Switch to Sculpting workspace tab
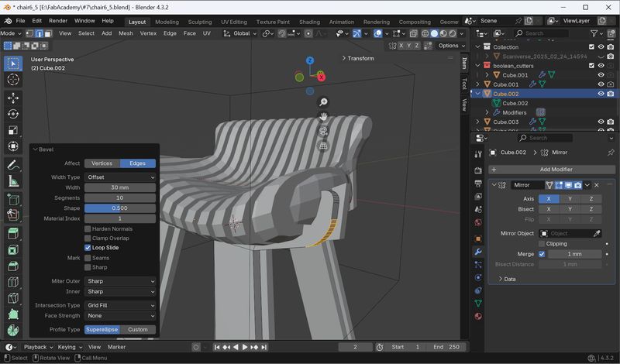 (200, 22)
